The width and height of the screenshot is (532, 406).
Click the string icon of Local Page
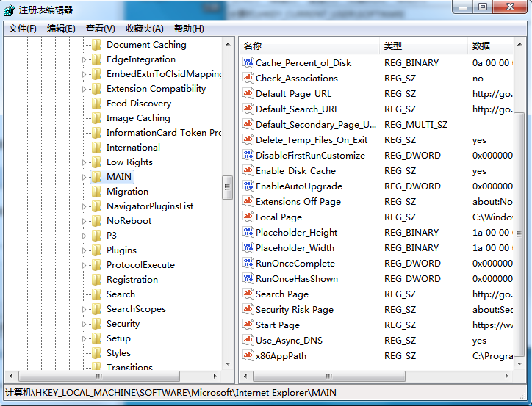click(248, 217)
